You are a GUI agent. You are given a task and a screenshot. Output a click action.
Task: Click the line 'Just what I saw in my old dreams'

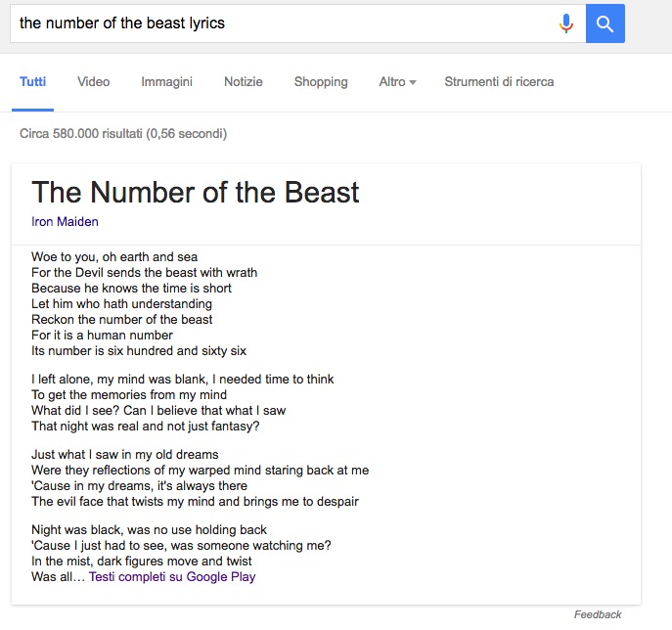[125, 455]
